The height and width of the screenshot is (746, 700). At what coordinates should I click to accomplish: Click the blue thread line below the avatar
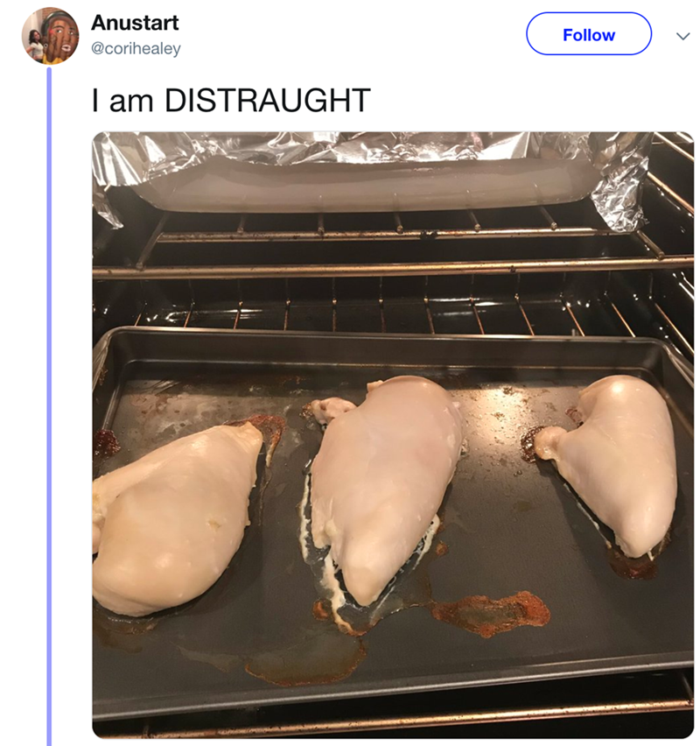point(50,394)
